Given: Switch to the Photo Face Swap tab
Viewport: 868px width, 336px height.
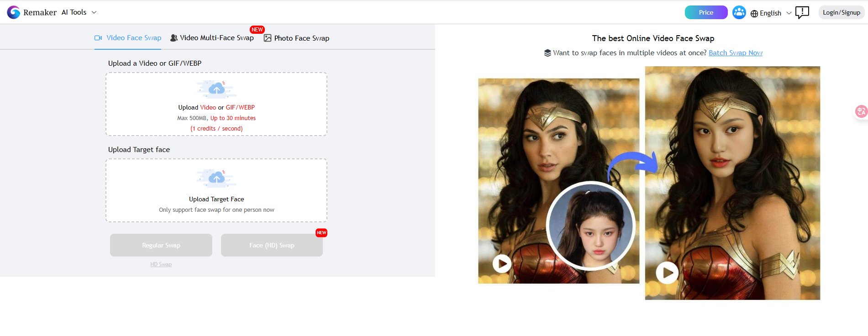Looking at the screenshot, I should click(x=296, y=38).
